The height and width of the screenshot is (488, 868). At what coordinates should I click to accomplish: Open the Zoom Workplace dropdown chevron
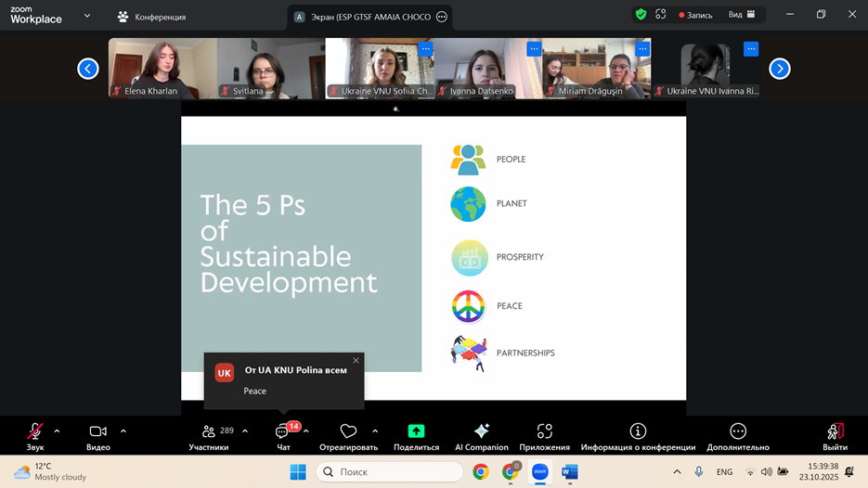87,16
